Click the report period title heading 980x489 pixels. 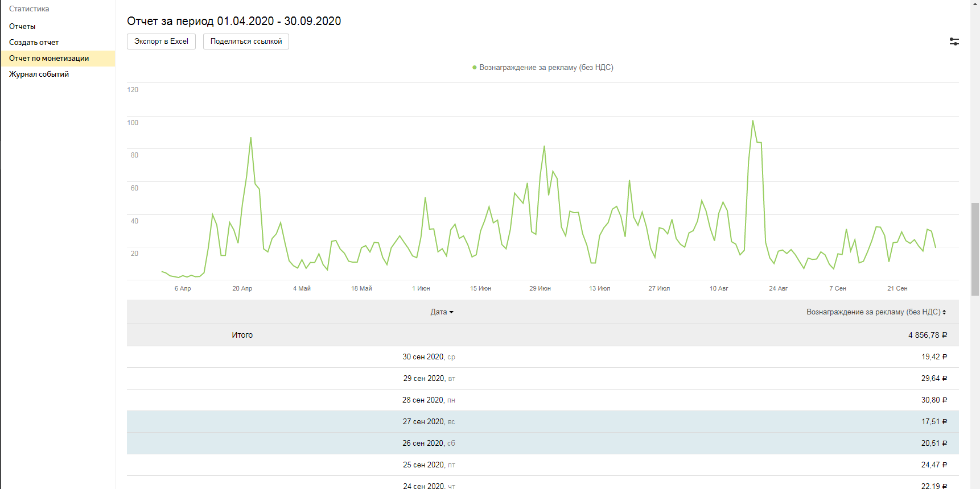click(234, 22)
